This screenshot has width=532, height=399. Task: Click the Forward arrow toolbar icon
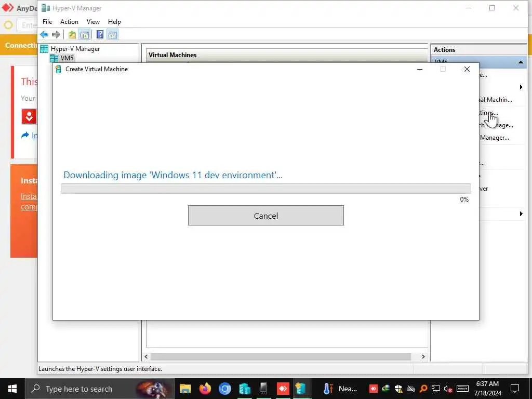[56, 35]
